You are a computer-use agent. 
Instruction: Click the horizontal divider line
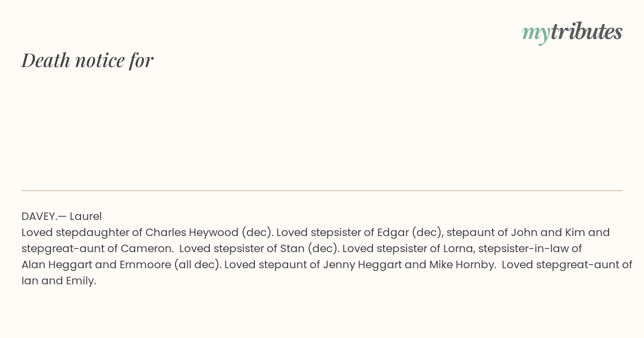pyautogui.click(x=322, y=190)
